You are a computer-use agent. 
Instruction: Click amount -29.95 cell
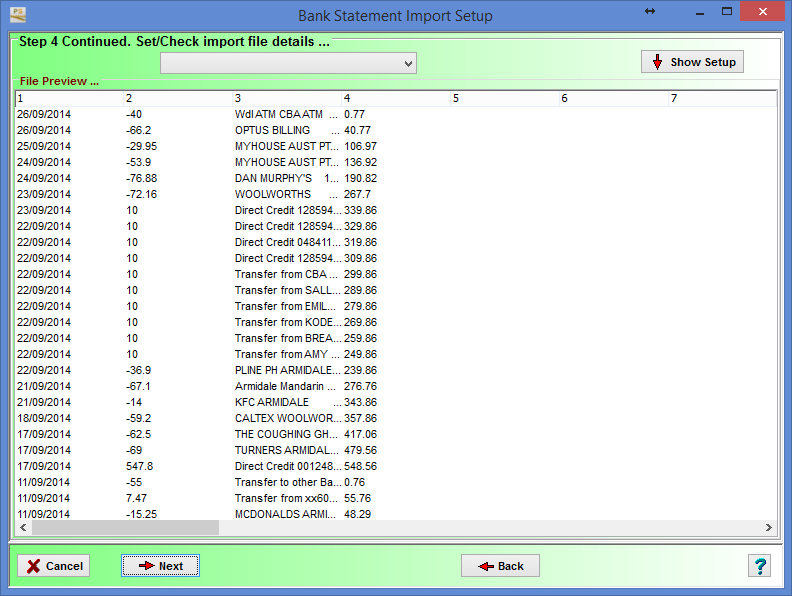141,146
